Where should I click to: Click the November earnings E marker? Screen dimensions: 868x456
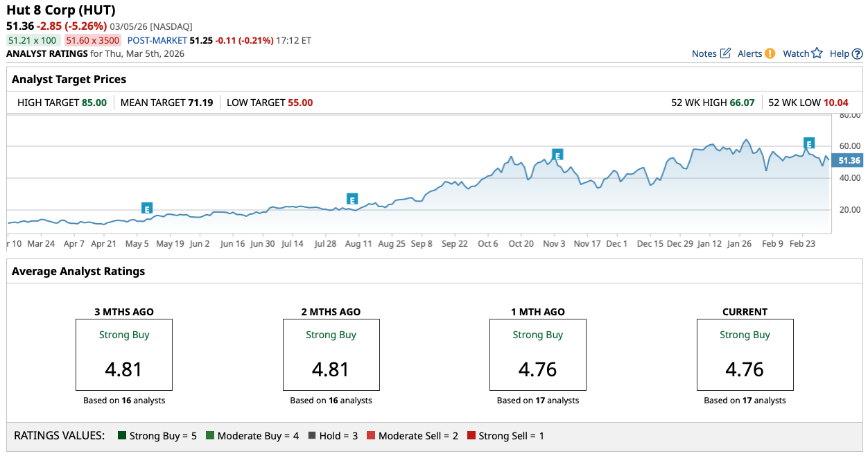(x=557, y=155)
